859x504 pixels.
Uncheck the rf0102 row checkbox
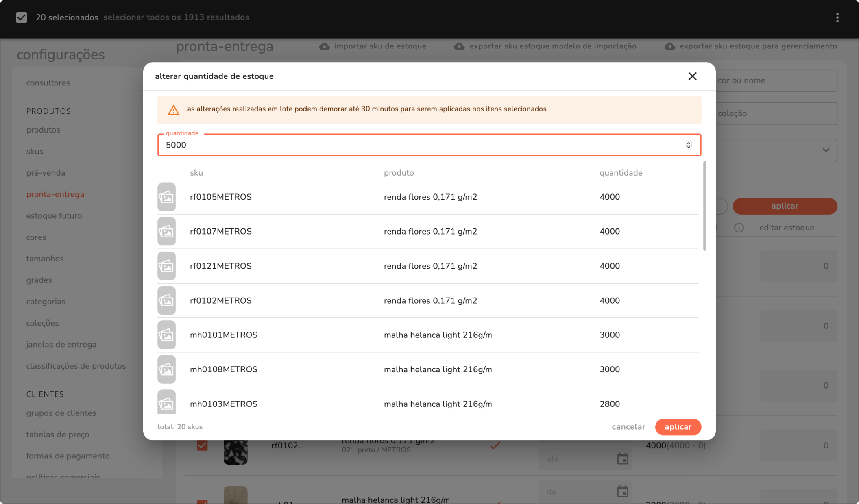pos(202,445)
